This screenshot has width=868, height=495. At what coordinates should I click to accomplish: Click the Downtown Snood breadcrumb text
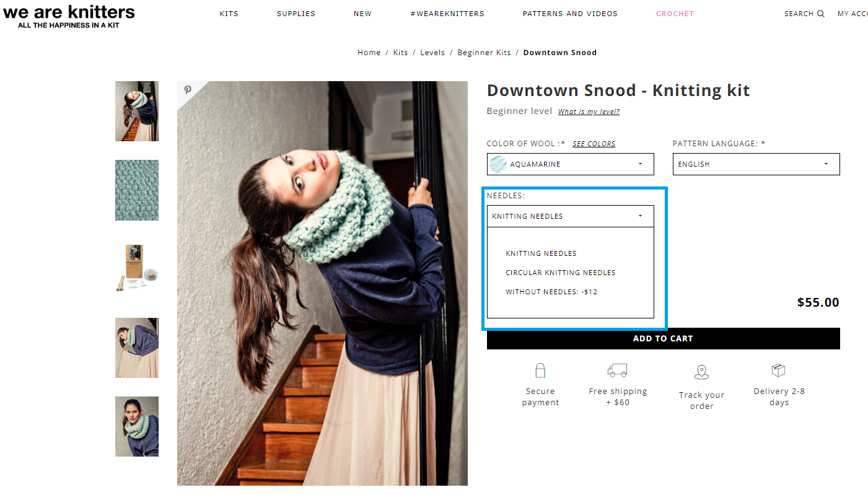point(560,53)
